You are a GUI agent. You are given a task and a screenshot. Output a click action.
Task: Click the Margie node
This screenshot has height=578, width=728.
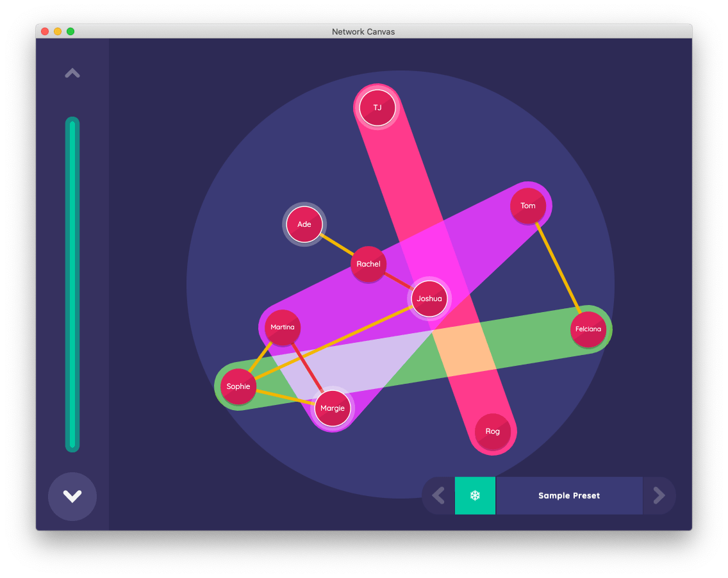[x=333, y=408]
